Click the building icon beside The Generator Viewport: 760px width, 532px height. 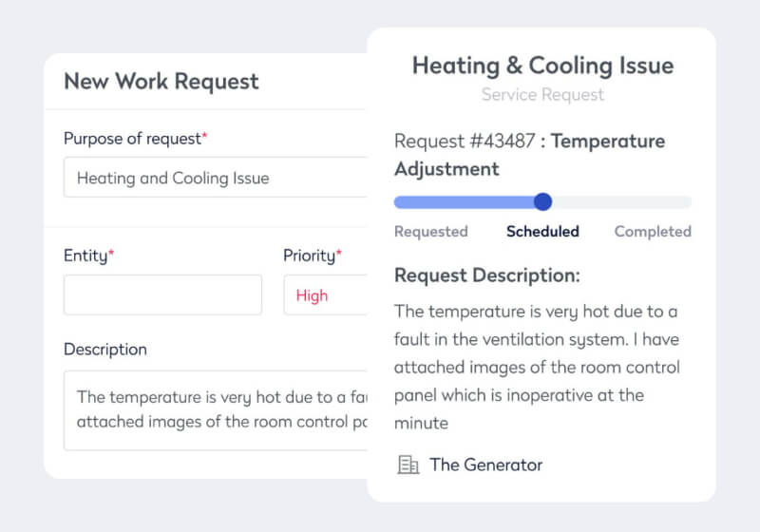point(408,465)
